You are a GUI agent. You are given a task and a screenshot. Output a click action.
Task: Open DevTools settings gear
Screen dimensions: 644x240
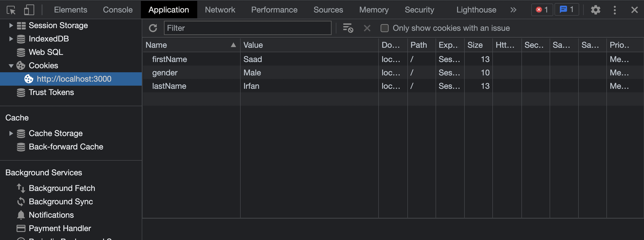coord(595,10)
